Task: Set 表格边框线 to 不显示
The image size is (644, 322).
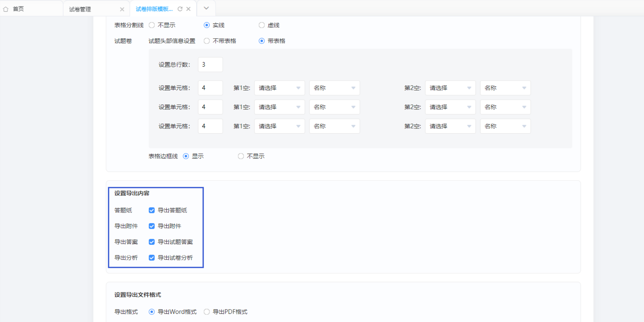Action: point(241,156)
